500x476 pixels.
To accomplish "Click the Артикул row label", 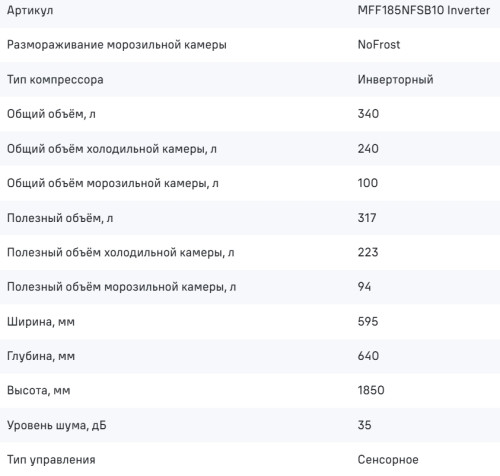I will (30, 11).
